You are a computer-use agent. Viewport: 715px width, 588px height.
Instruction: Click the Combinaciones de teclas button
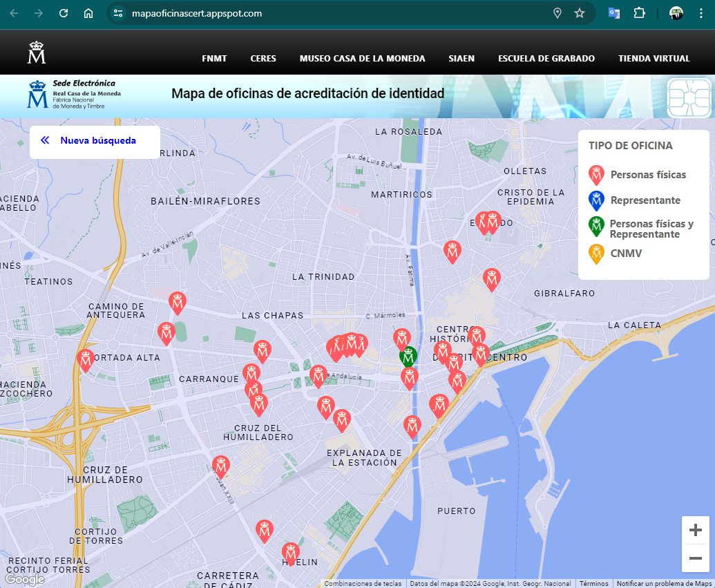[x=363, y=584]
